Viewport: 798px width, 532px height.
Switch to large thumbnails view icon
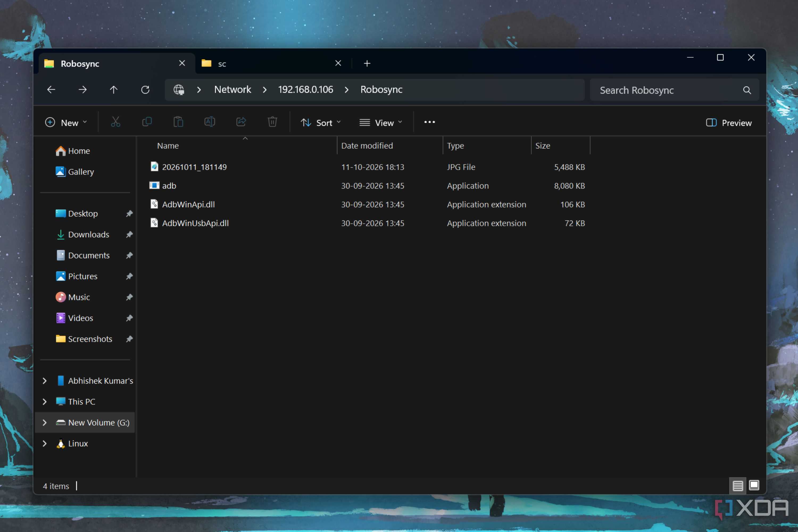(x=754, y=485)
